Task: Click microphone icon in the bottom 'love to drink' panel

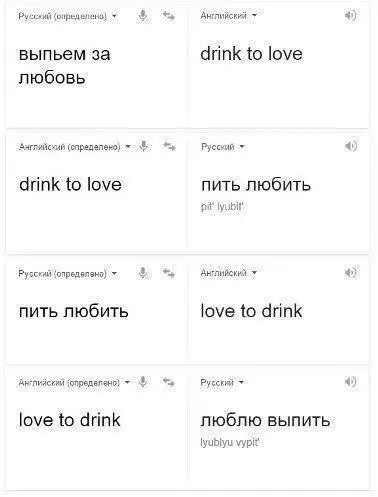Action: coord(143,382)
